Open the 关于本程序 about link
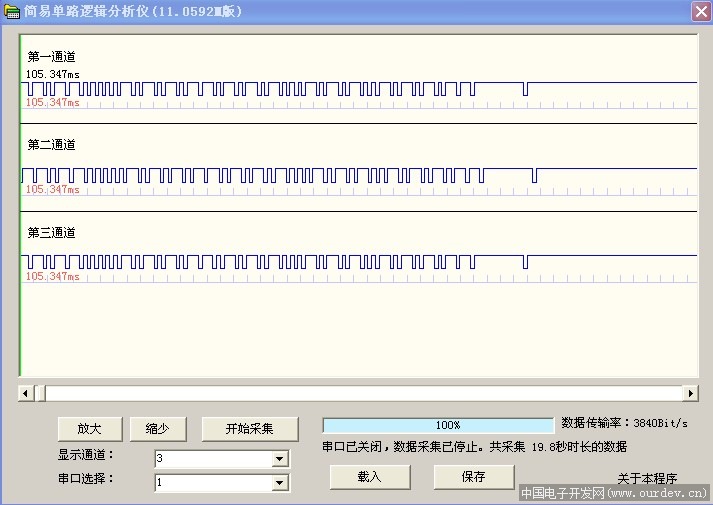The width and height of the screenshot is (713, 505). pyautogui.click(x=647, y=479)
